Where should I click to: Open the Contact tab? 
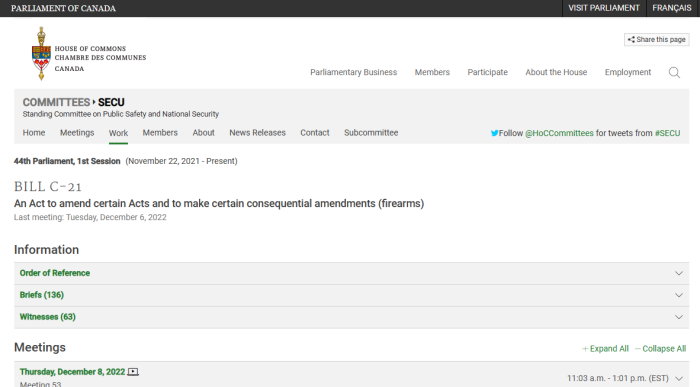(315, 133)
